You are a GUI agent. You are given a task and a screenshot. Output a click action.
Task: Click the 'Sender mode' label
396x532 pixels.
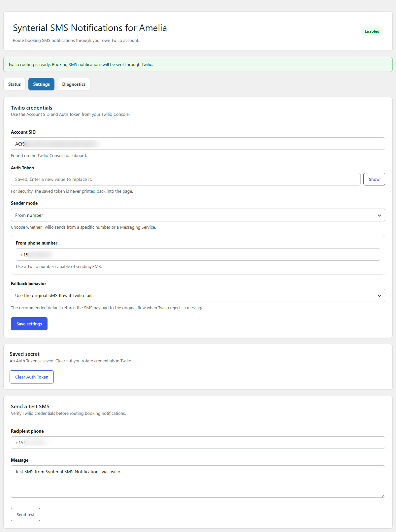point(24,203)
